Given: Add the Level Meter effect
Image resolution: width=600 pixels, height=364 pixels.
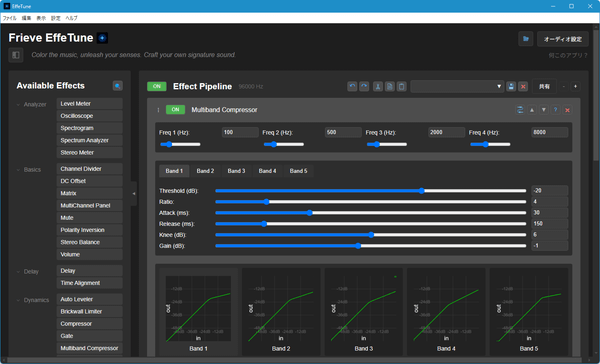Looking at the screenshot, I should point(90,104).
